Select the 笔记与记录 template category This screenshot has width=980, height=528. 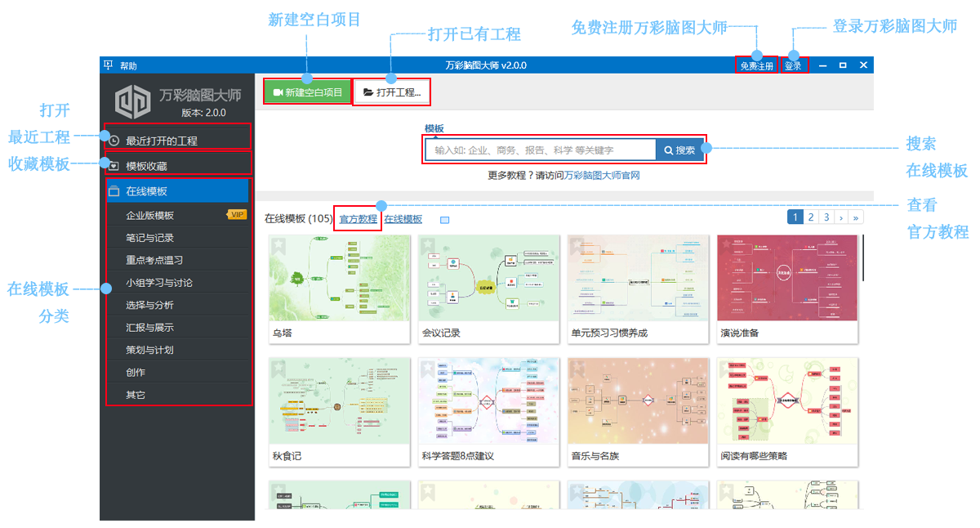coord(150,238)
